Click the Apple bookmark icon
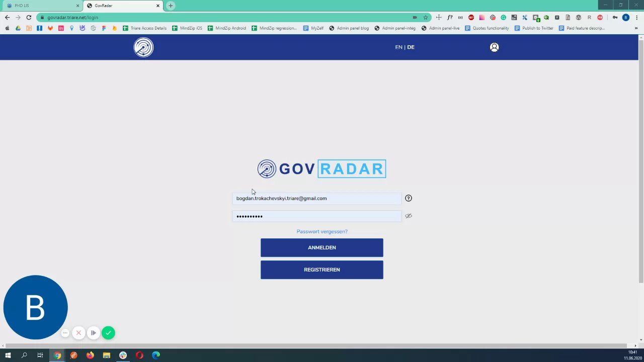Image resolution: width=644 pixels, height=362 pixels. point(7,28)
